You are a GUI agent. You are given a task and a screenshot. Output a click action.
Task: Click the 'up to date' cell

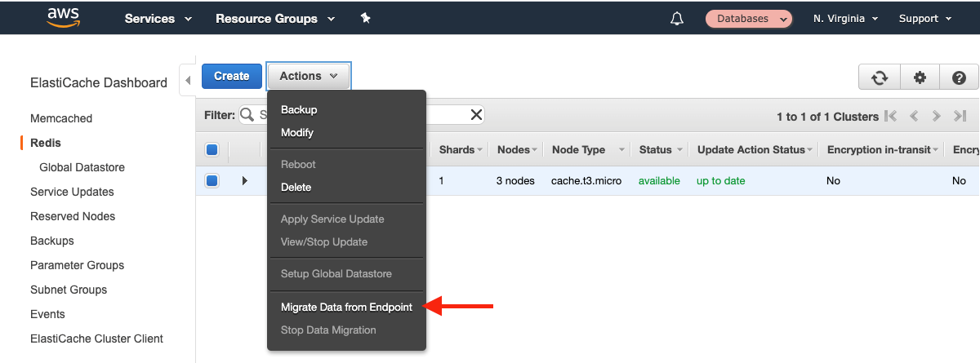[720, 180]
